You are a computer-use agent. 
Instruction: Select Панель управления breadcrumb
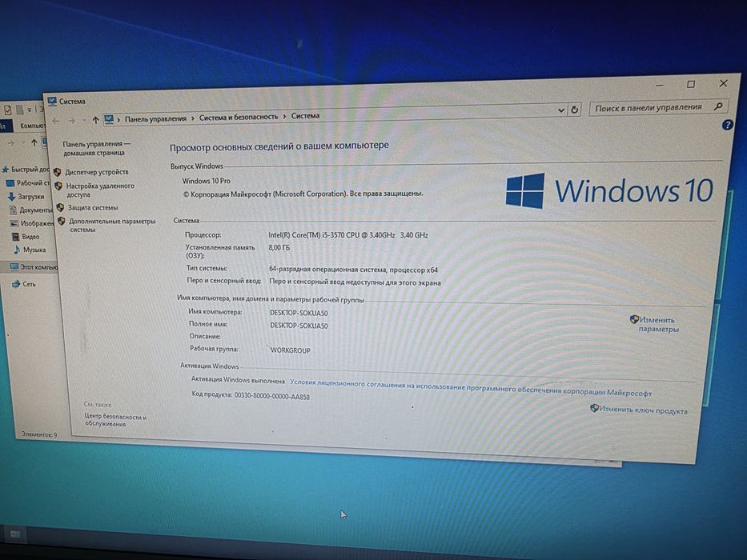coord(155,118)
